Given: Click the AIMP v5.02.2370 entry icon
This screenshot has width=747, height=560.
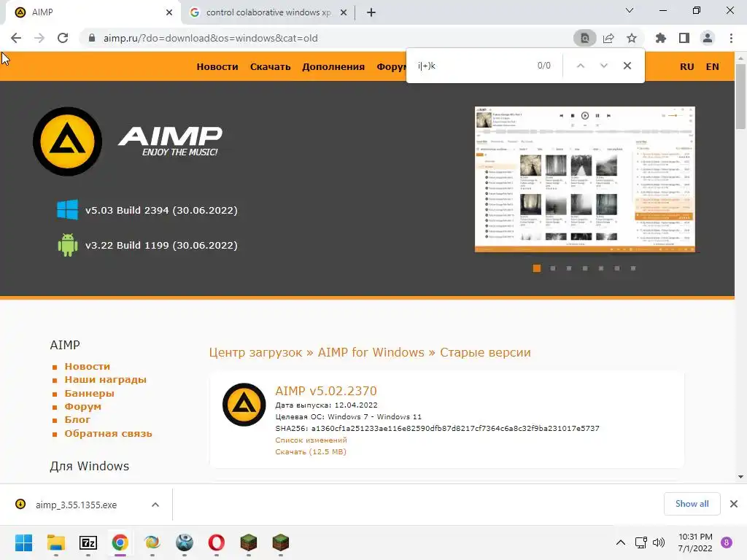Looking at the screenshot, I should (244, 405).
